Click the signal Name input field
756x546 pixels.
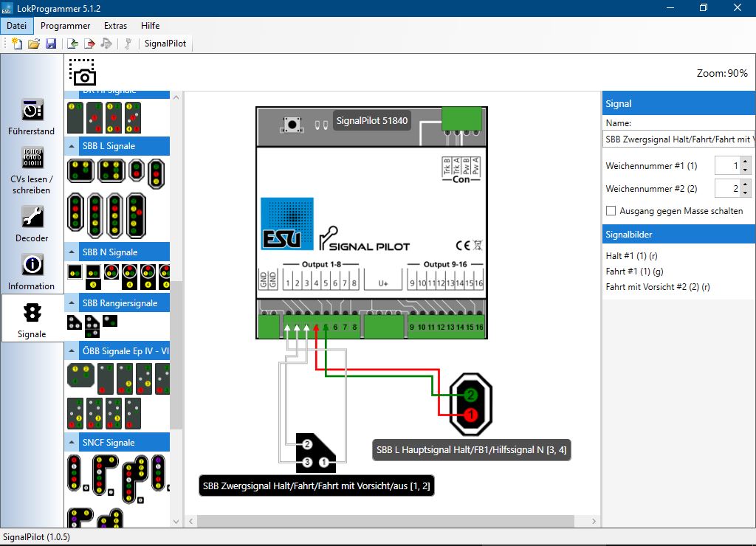tap(679, 139)
